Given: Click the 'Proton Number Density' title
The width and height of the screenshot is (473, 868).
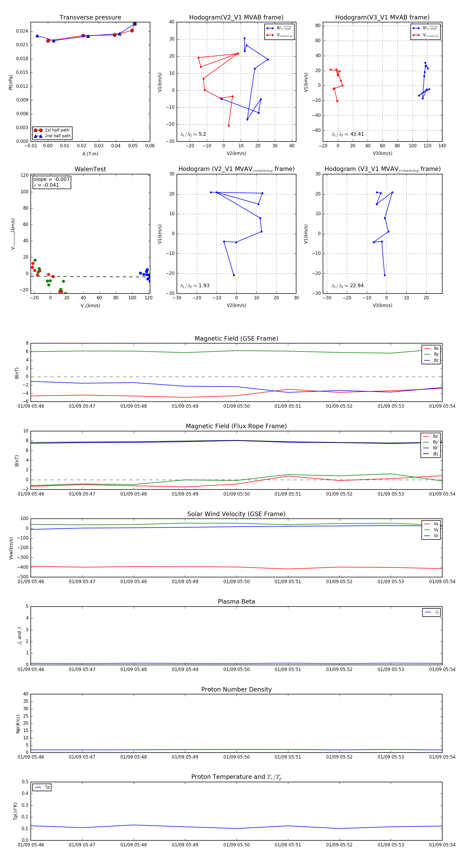Looking at the screenshot, I should coord(236,689).
